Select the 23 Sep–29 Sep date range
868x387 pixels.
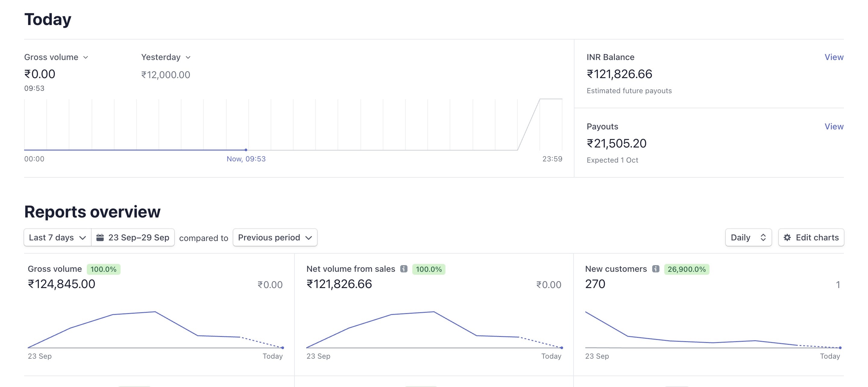pos(138,237)
